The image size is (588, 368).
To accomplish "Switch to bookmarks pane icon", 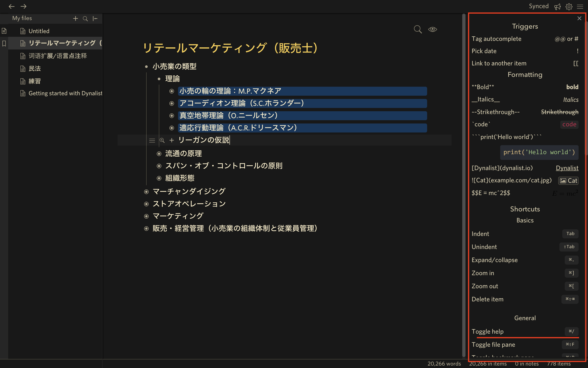I will (4, 44).
